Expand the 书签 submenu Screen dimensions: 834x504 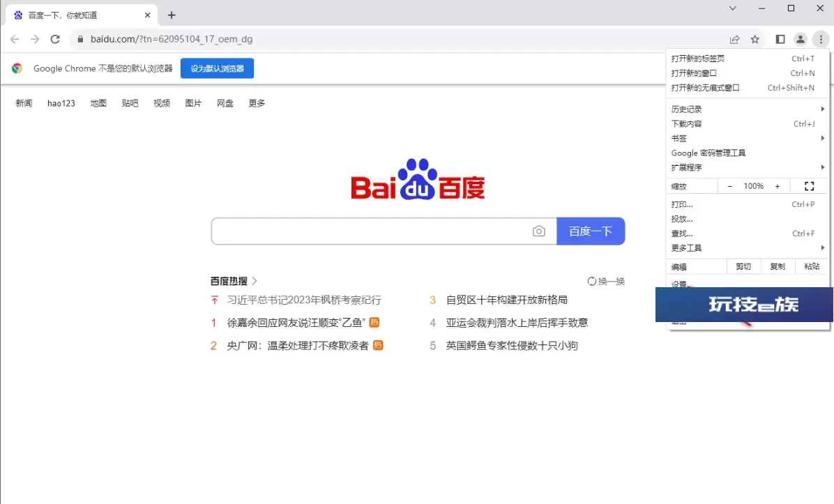click(x=748, y=138)
